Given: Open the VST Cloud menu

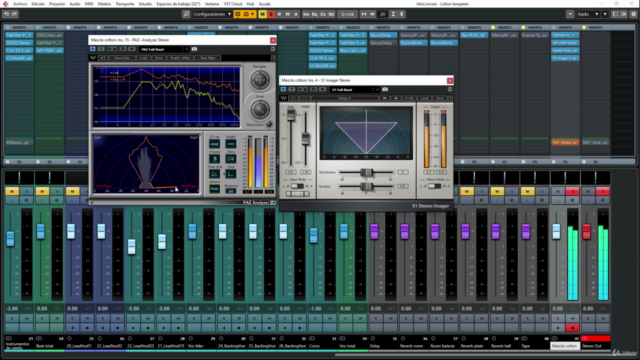Looking at the screenshot, I should click(233, 4).
